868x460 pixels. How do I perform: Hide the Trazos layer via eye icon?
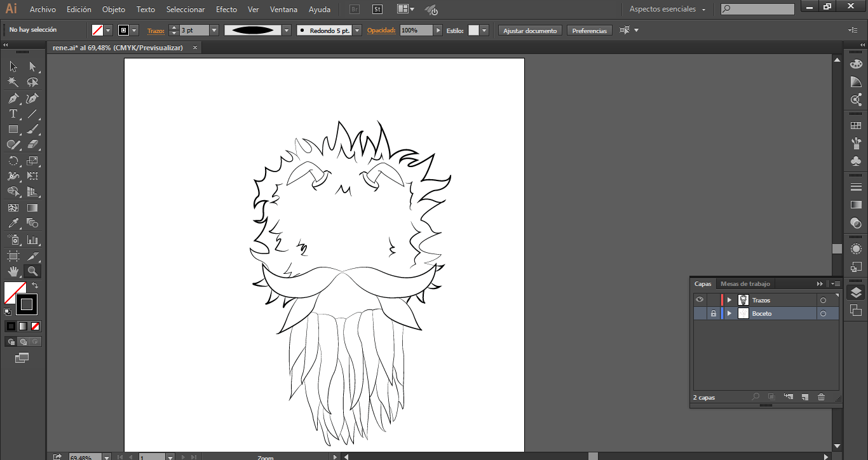(700, 300)
